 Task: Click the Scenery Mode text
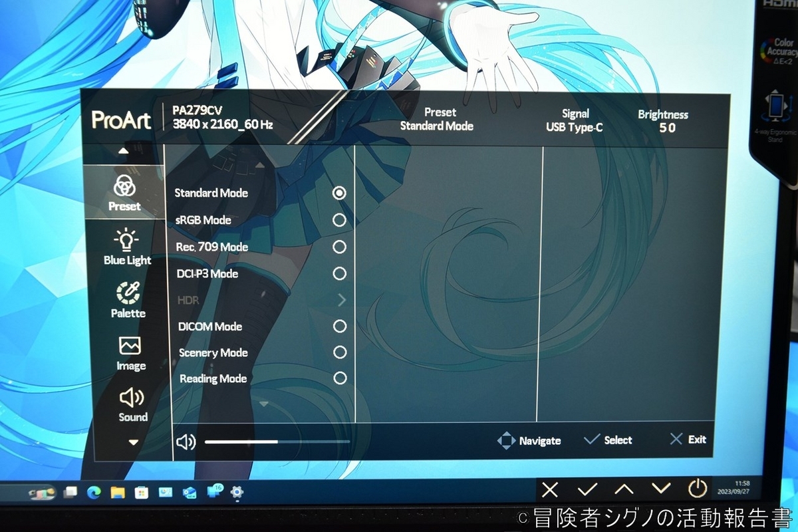[x=213, y=353]
